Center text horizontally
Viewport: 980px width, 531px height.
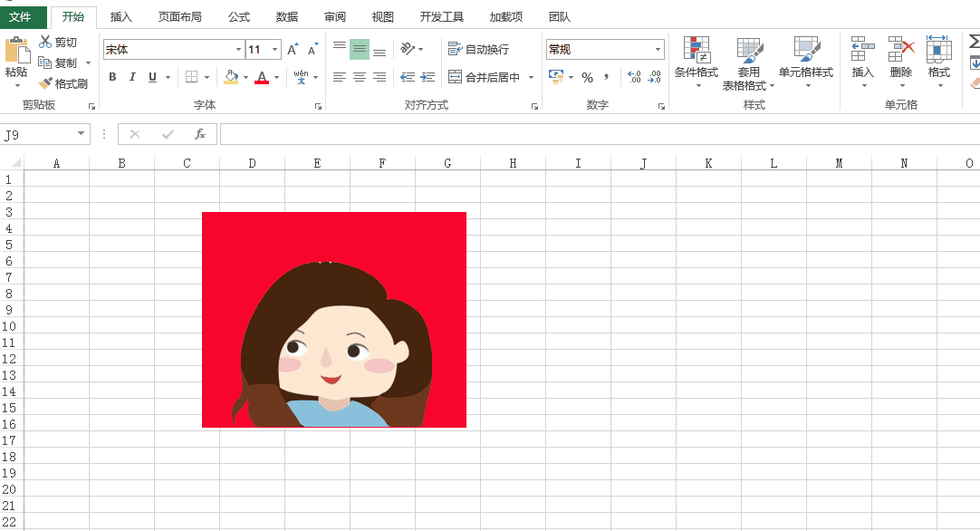(360, 77)
